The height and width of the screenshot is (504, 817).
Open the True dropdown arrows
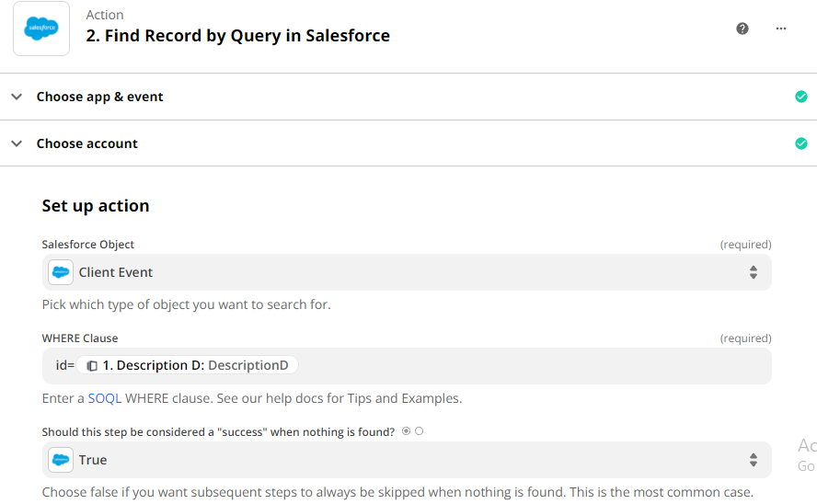[x=753, y=460]
